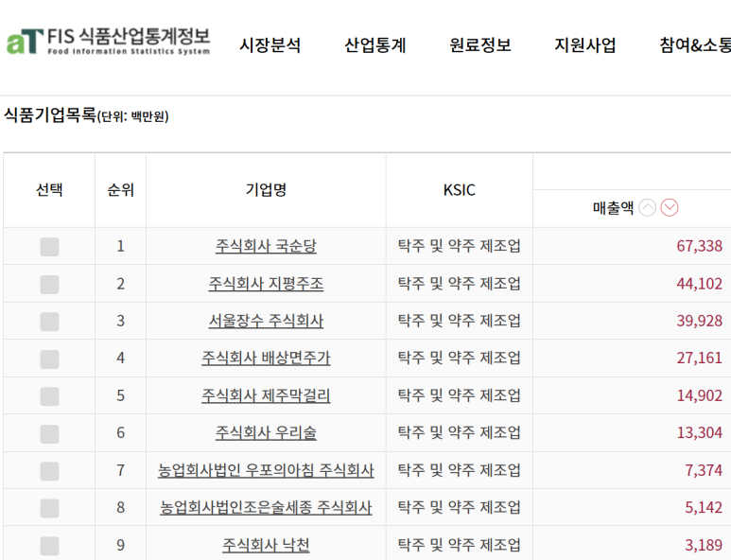Sort 매출액 descending with red down arrow
731x560 pixels.
coord(670,207)
